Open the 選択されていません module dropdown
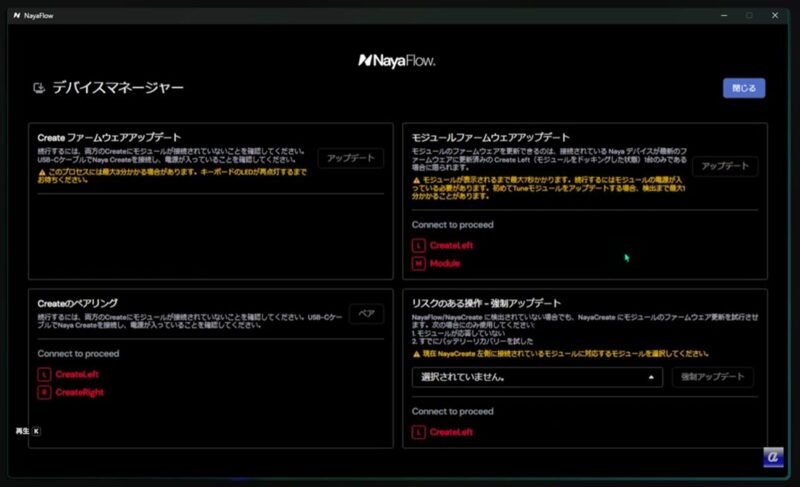 pos(536,377)
